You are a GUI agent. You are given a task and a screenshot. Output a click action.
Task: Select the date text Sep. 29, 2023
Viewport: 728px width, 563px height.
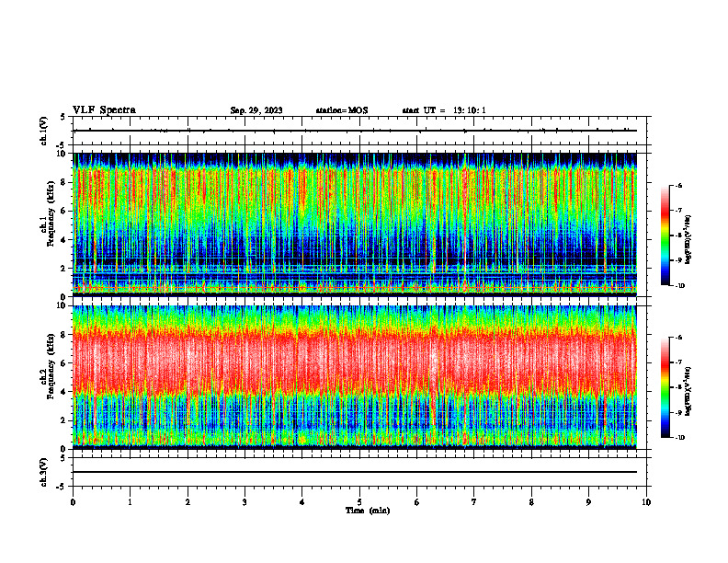pos(256,110)
